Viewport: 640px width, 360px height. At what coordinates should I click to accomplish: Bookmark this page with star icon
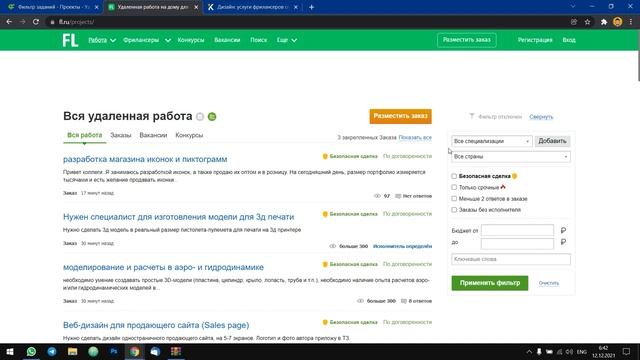[x=587, y=22]
